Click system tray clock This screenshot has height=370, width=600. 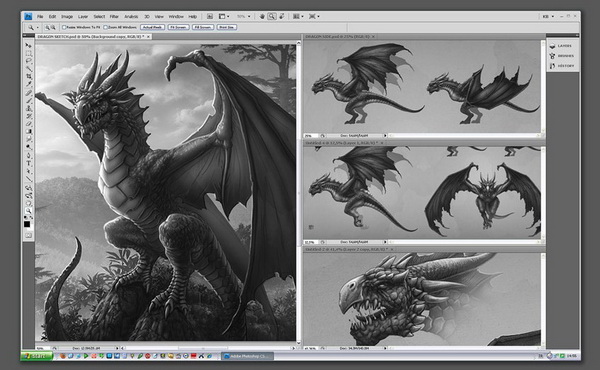tap(572, 356)
